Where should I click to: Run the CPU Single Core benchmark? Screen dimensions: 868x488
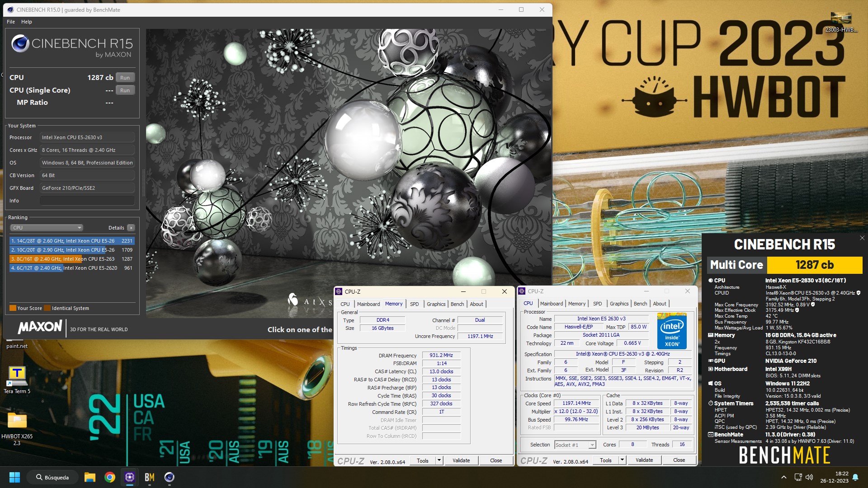125,90
